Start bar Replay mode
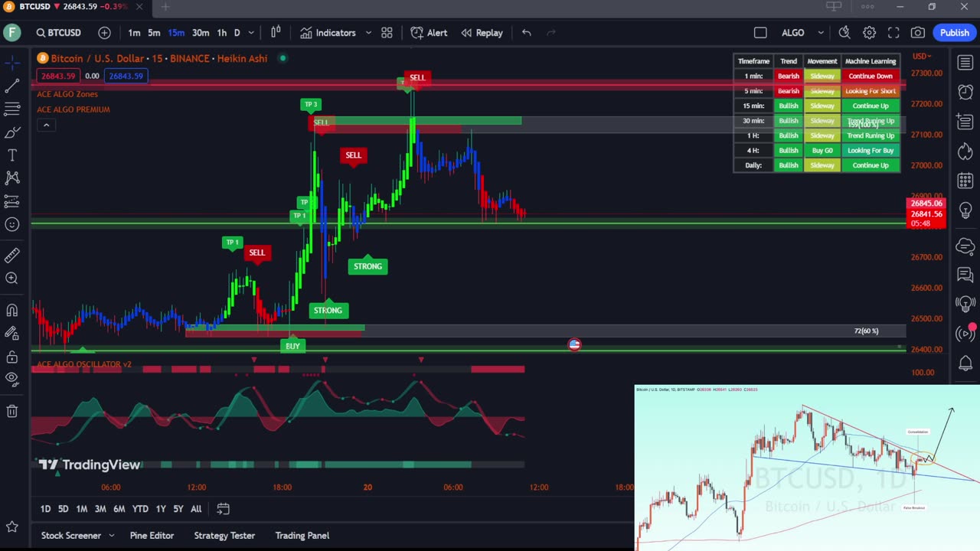The height and width of the screenshot is (551, 980). click(x=482, y=33)
